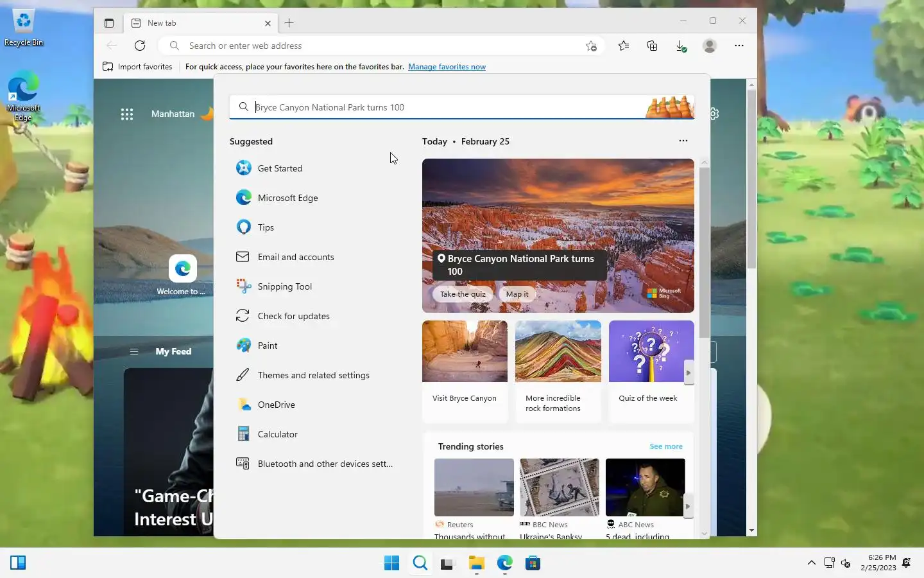Open the My Feed hamburger menu
The width and height of the screenshot is (924, 578).
(x=134, y=351)
